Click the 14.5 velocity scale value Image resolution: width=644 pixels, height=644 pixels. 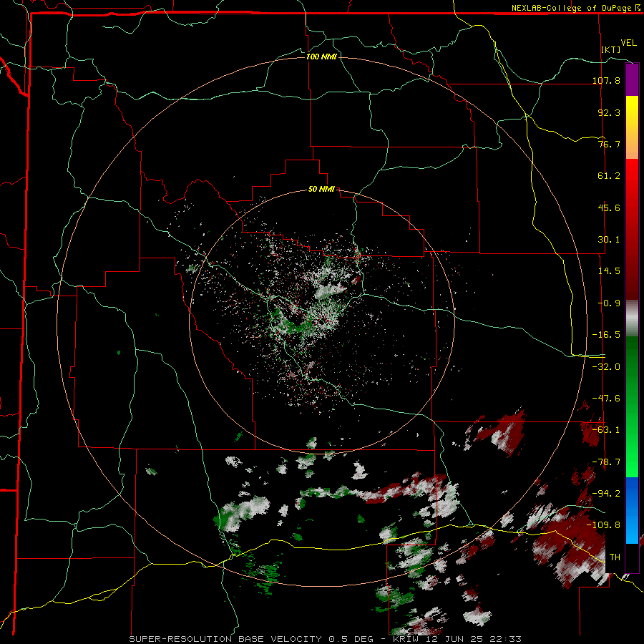(609, 271)
